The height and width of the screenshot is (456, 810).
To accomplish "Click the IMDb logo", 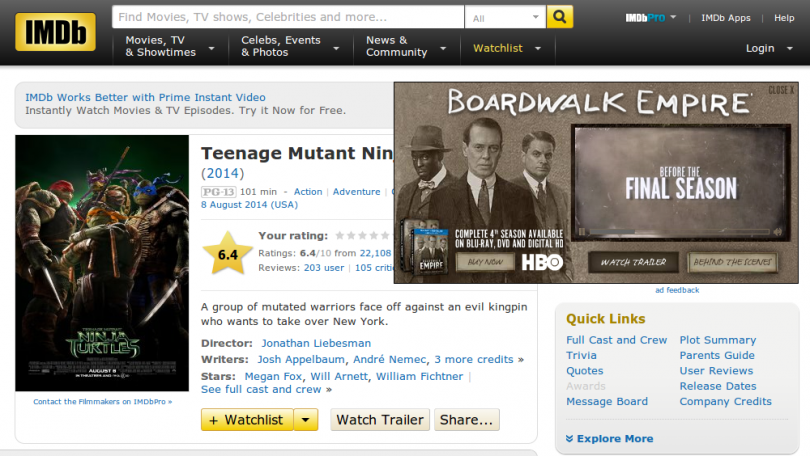I will pyautogui.click(x=55, y=32).
